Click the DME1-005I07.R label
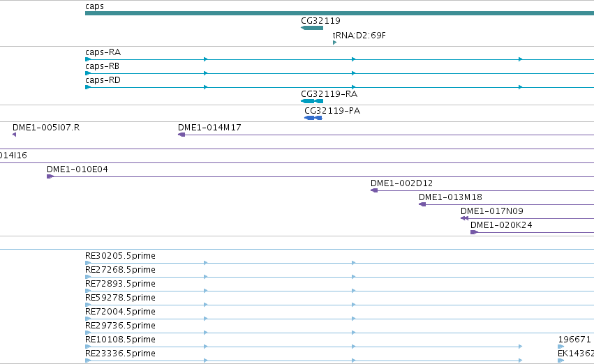Screen dimensions: 594x364 46,128
